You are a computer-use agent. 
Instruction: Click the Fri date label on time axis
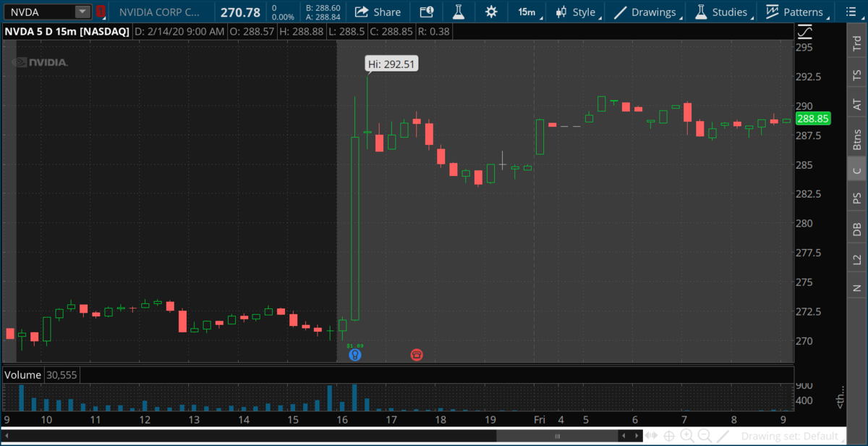(x=539, y=420)
